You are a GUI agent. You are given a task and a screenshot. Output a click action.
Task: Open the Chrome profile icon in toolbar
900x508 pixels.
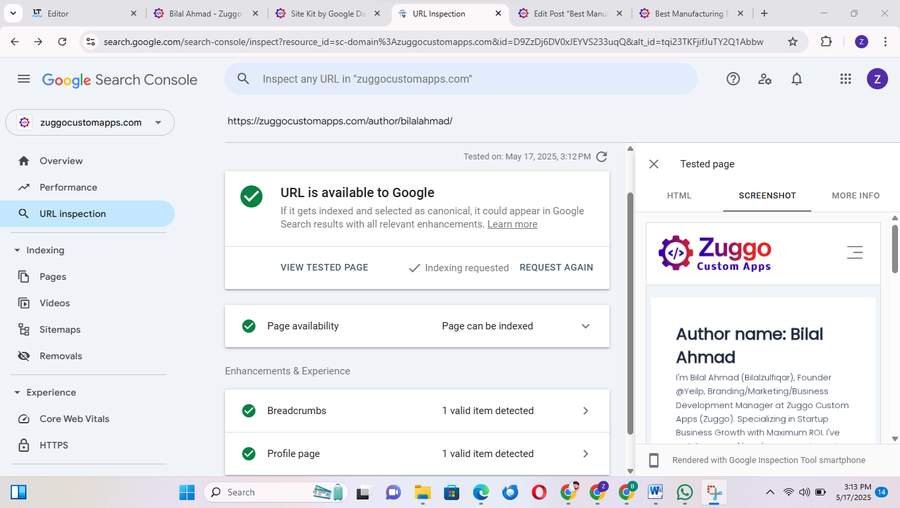861,41
